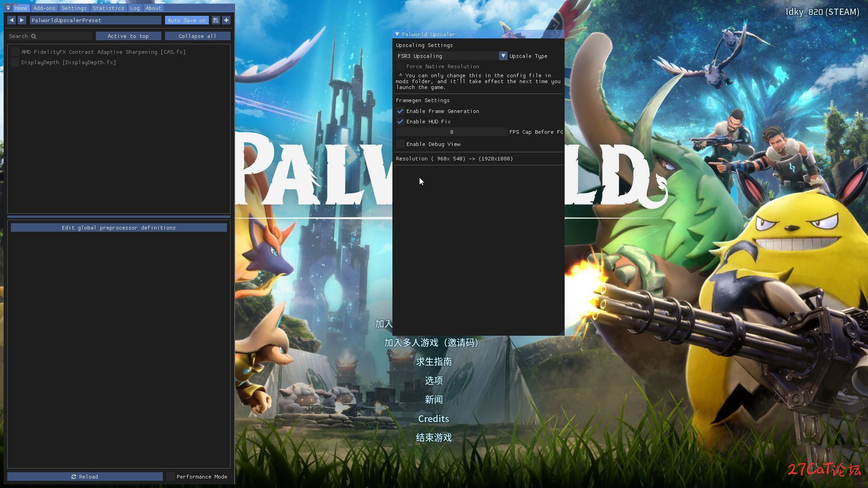Go to next preset arrow

pos(22,20)
